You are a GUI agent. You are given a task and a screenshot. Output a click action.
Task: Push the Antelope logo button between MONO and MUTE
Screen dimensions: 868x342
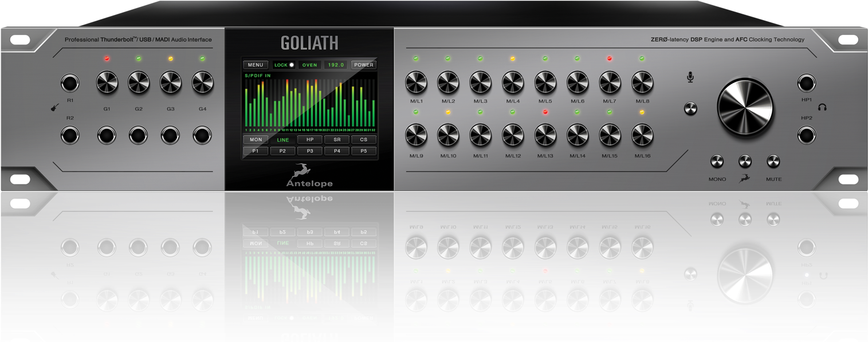[x=745, y=162]
